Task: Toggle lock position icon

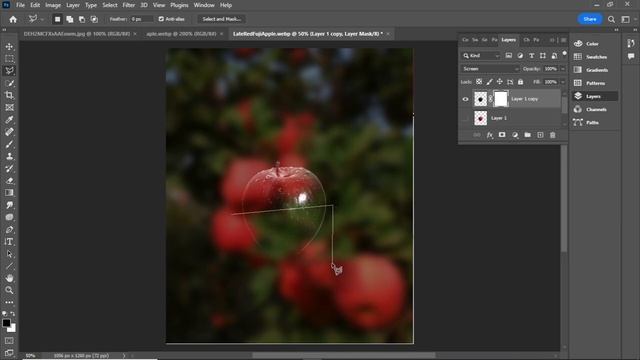Action: pos(500,82)
